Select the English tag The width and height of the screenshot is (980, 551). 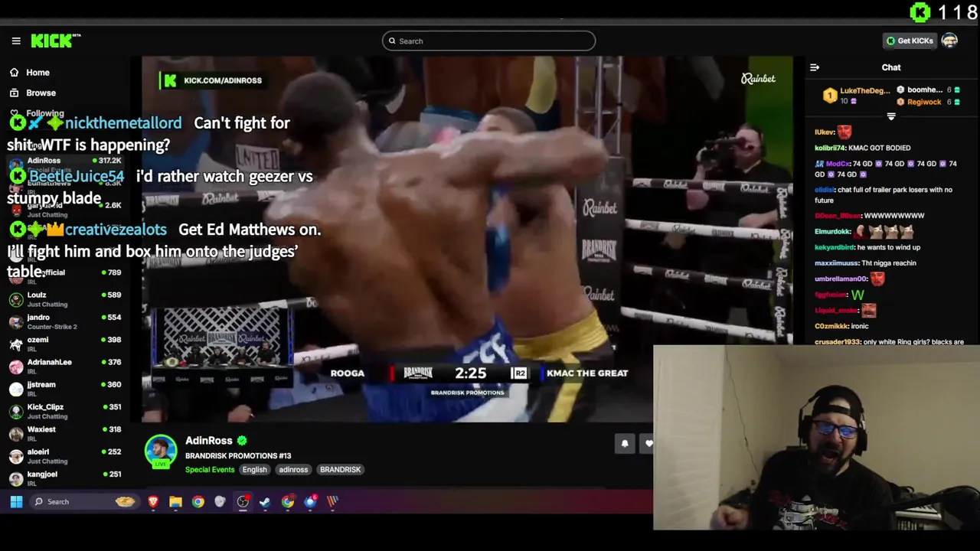tap(255, 470)
